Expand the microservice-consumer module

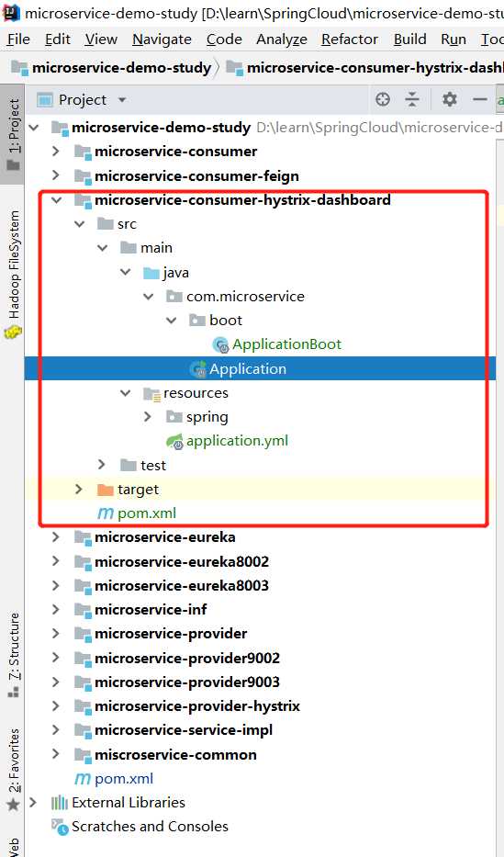point(56,152)
